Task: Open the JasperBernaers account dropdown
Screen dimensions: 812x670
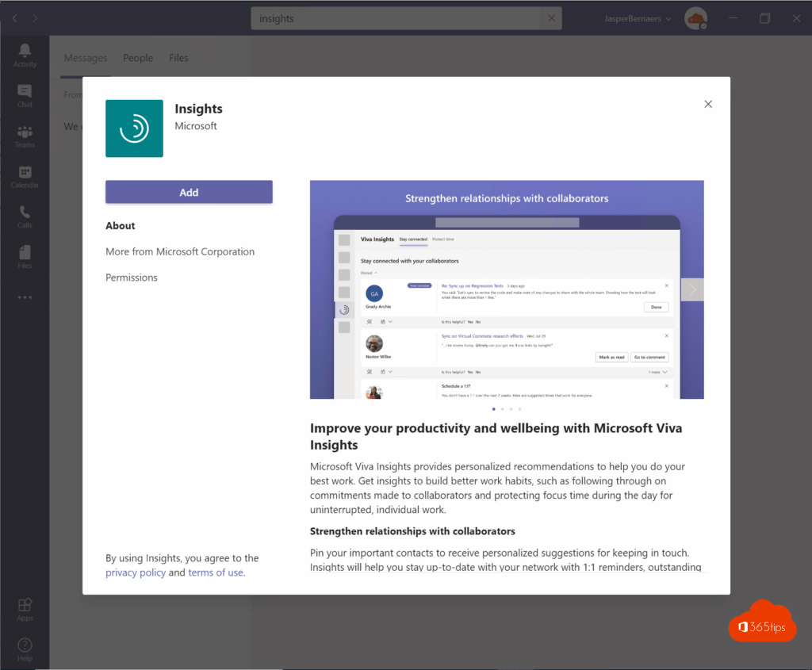Action: 638,17
